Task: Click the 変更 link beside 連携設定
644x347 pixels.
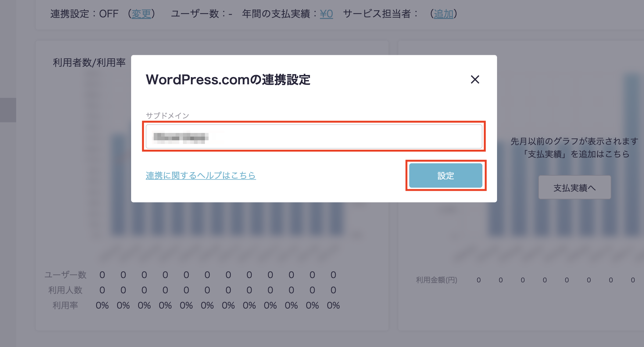Action: (141, 14)
